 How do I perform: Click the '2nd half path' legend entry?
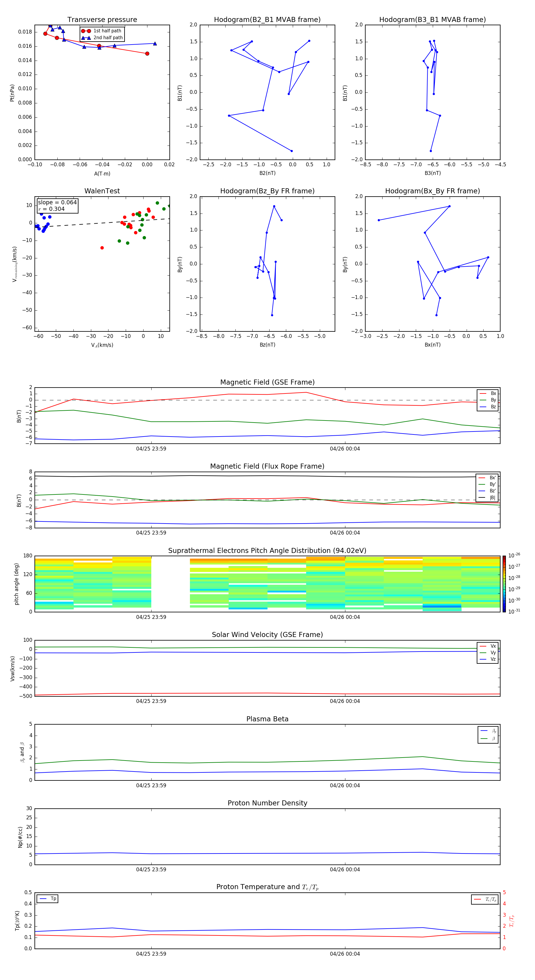click(102, 38)
